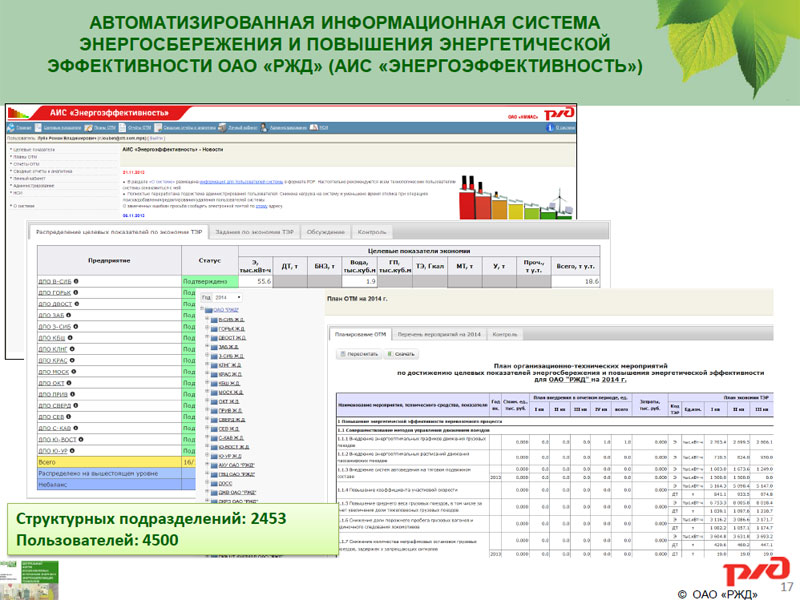The width and height of the screenshot is (800, 600).
Task: Expand the С-КАВ Ж.Д. tree node
Action: pos(207,437)
